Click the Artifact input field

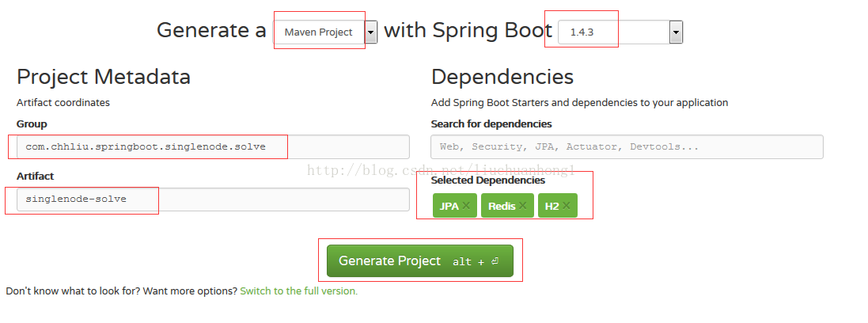[x=213, y=199]
